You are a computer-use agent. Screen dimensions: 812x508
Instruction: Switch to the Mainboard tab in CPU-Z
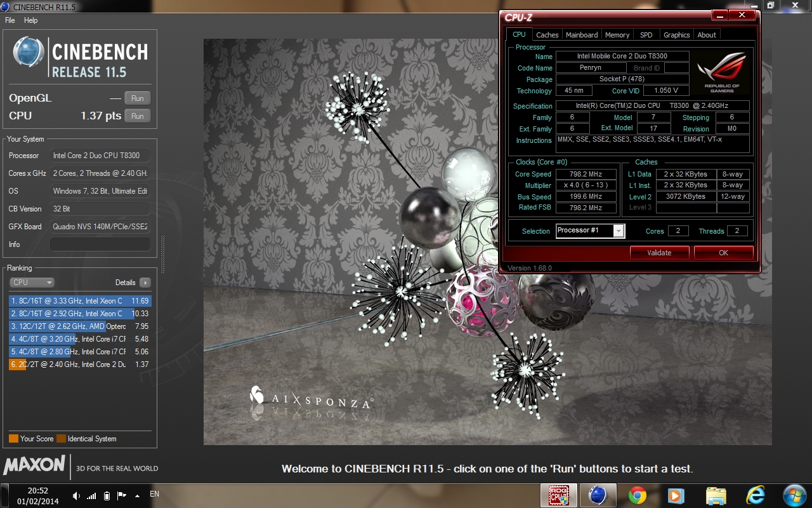coord(582,35)
